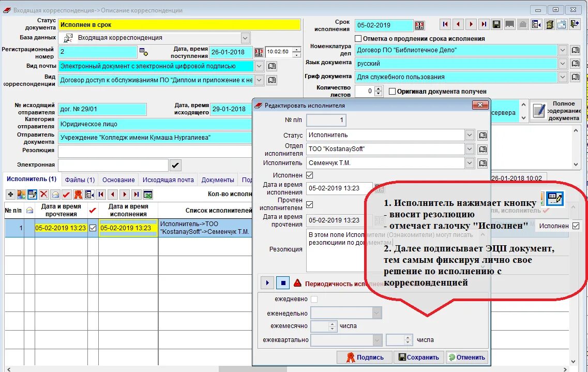Go to previous record in top toolbar
Viewport: 588px width, 372px height.
click(458, 24)
